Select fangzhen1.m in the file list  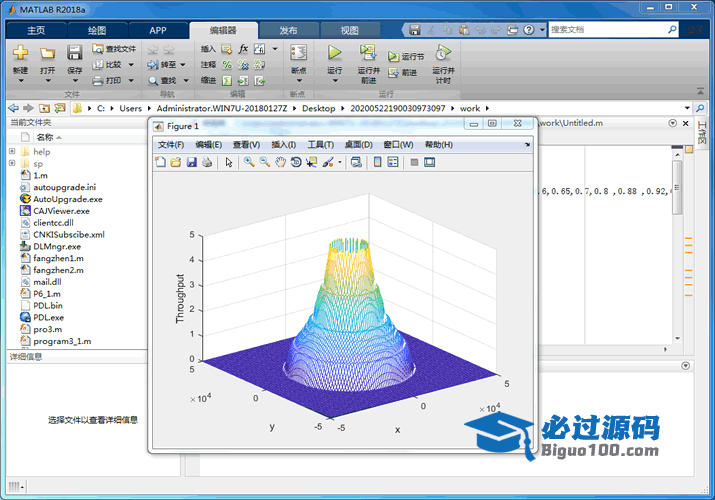(x=58, y=258)
